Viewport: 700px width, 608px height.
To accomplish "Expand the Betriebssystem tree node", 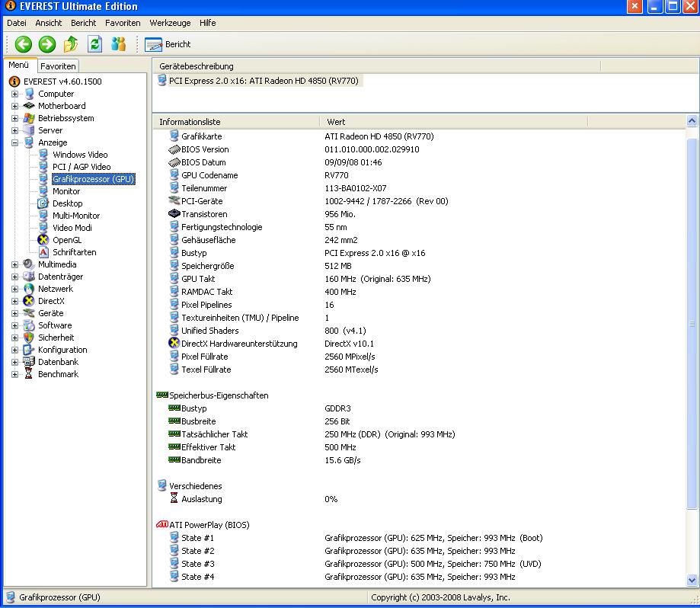I will tap(14, 118).
